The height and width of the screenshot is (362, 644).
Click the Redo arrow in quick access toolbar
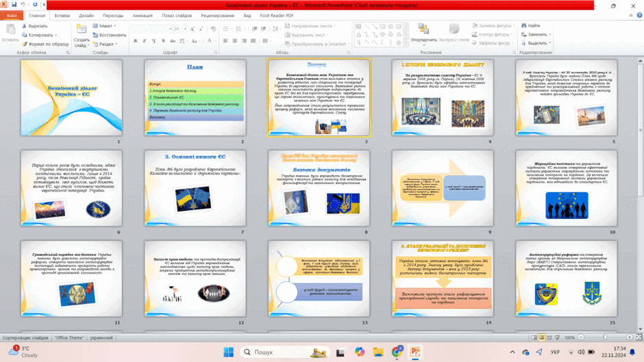pyautogui.click(x=35, y=5)
